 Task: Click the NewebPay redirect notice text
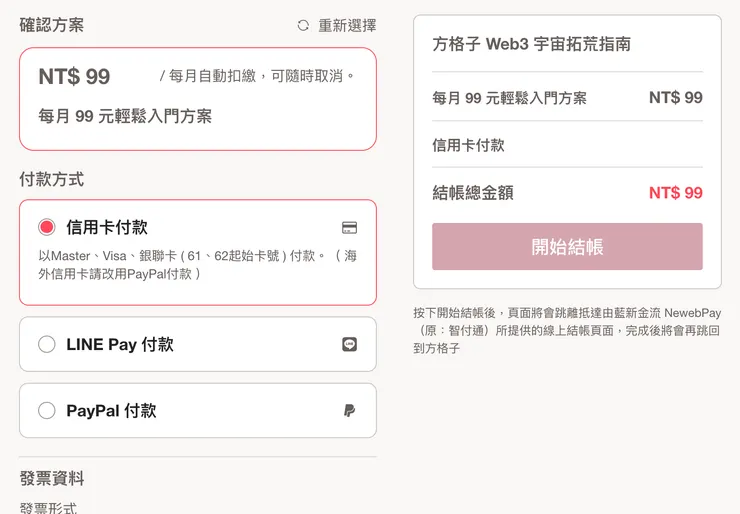coord(566,330)
